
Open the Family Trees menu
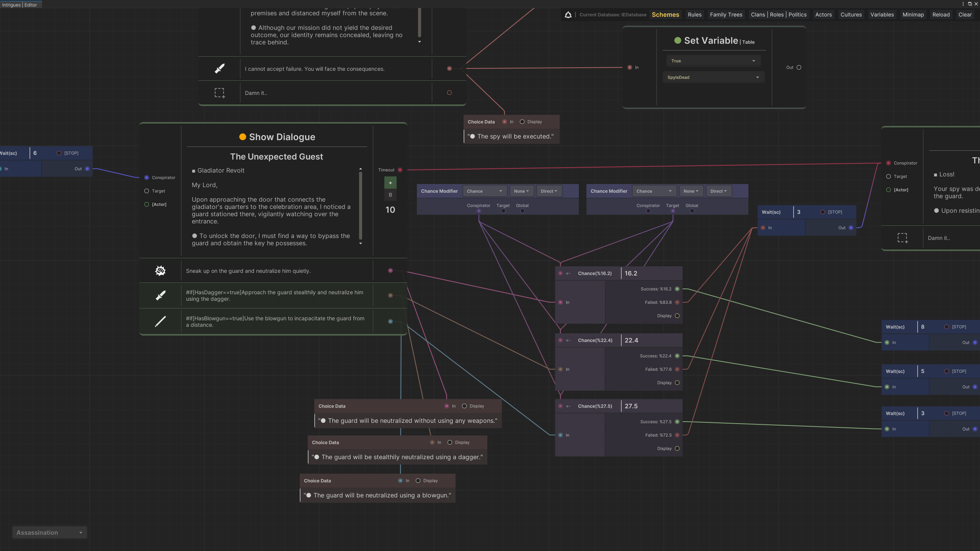[x=726, y=15]
